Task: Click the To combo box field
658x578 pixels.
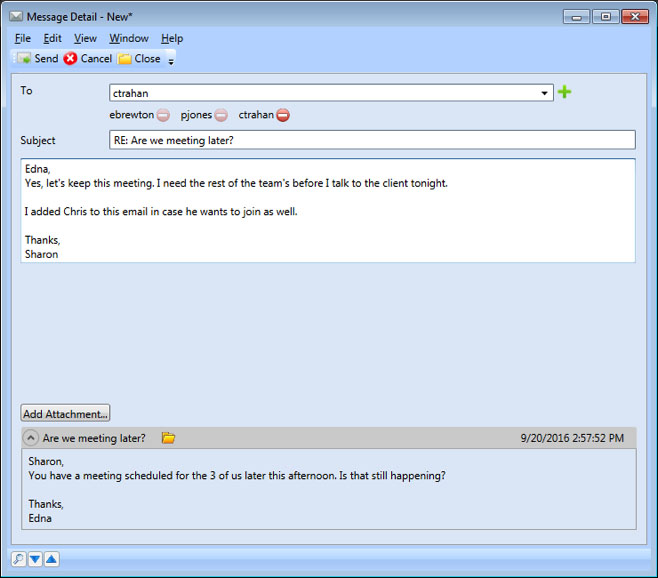Action: coord(331,93)
